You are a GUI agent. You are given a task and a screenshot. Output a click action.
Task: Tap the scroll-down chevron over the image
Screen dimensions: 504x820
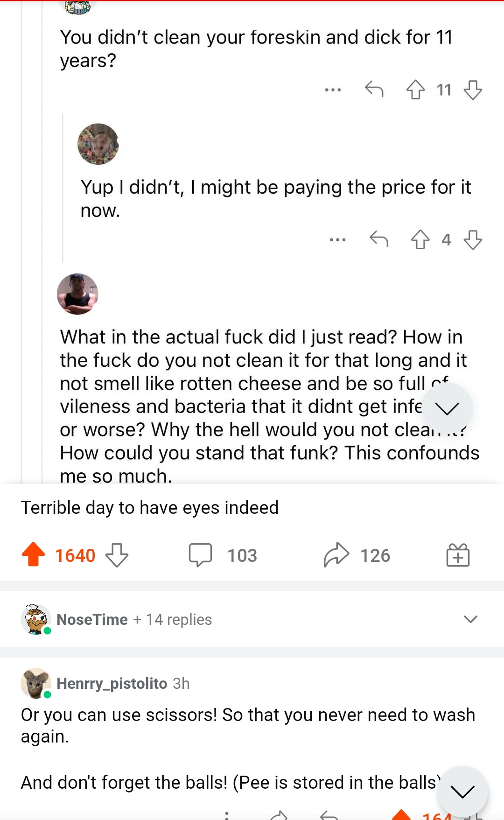coord(447,408)
